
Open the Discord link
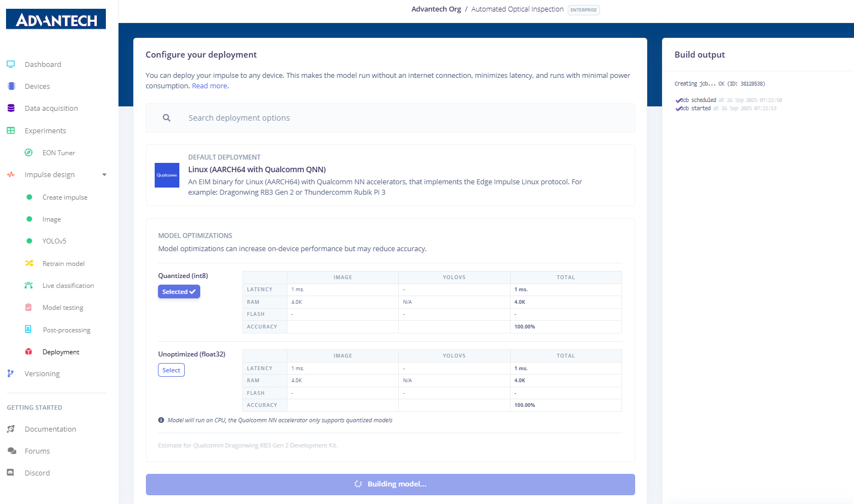[37, 473]
